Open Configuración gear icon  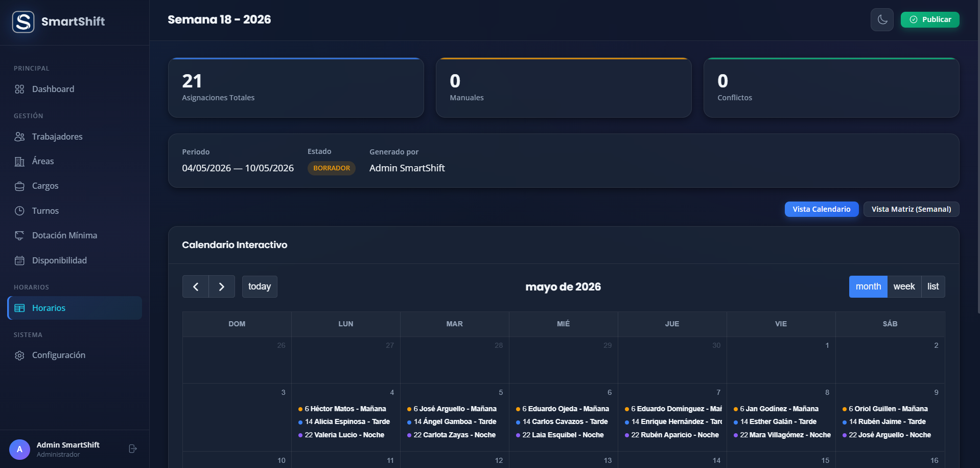pos(19,355)
